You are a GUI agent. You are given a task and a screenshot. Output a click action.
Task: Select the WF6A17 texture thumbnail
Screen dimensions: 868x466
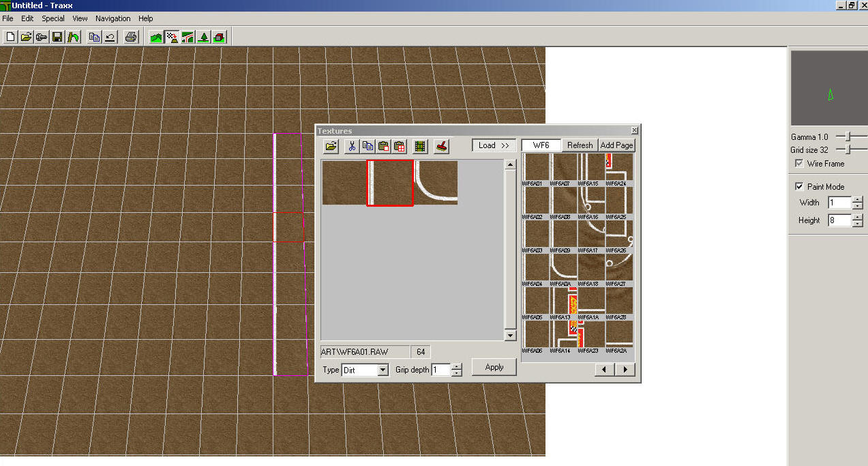coord(590,235)
